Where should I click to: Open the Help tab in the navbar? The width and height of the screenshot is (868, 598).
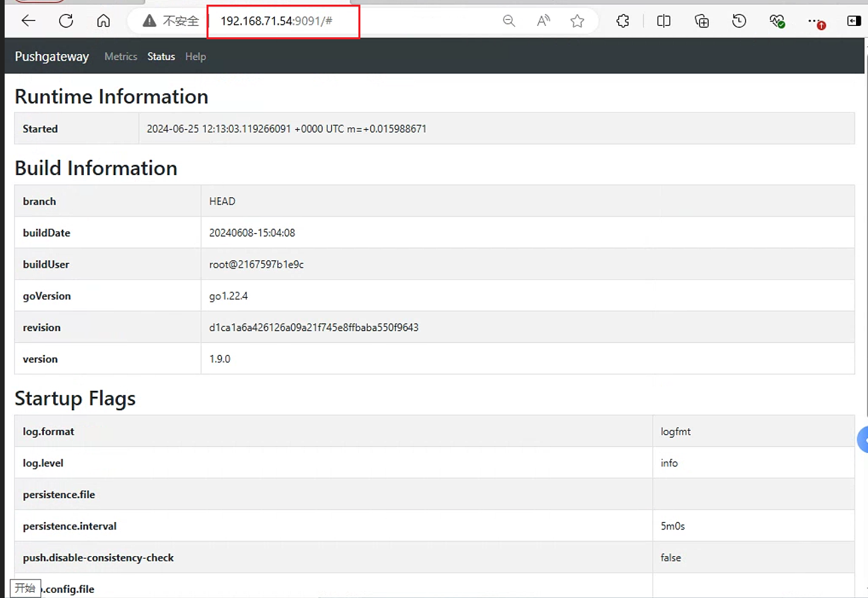tap(196, 57)
